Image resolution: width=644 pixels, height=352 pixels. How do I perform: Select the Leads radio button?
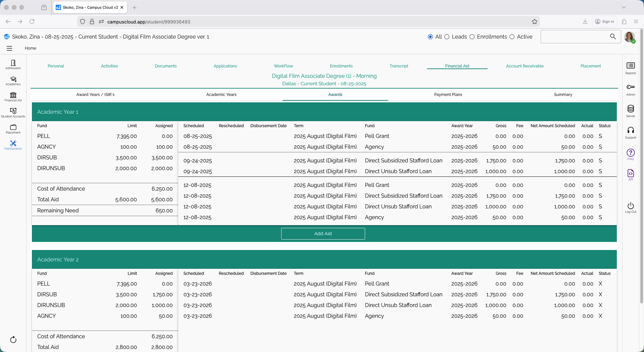pos(447,37)
